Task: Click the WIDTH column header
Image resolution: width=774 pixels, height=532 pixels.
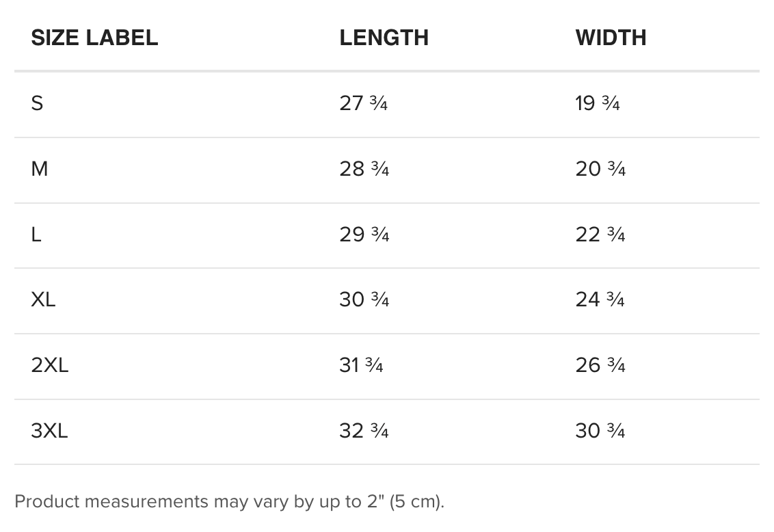Action: click(611, 38)
